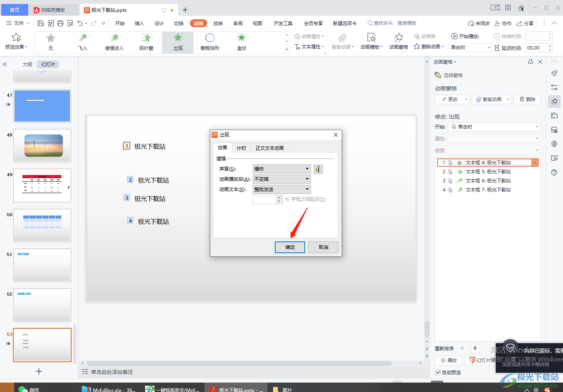Open MyEditor.zip taskbar item

(109, 388)
